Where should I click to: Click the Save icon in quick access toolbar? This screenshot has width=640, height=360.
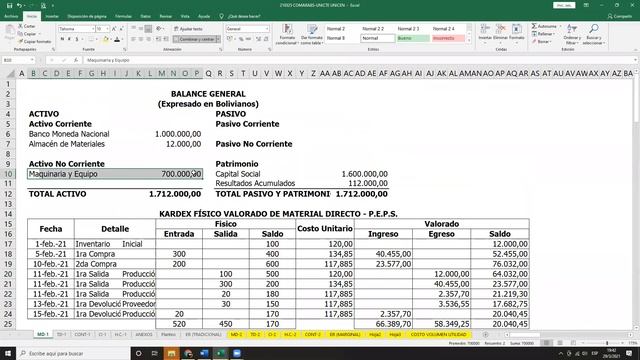(x=9, y=5)
